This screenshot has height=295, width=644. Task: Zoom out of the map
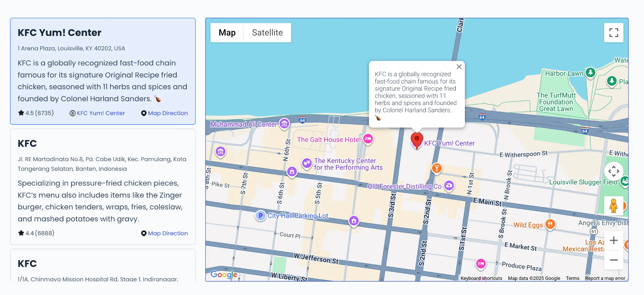coord(613,260)
